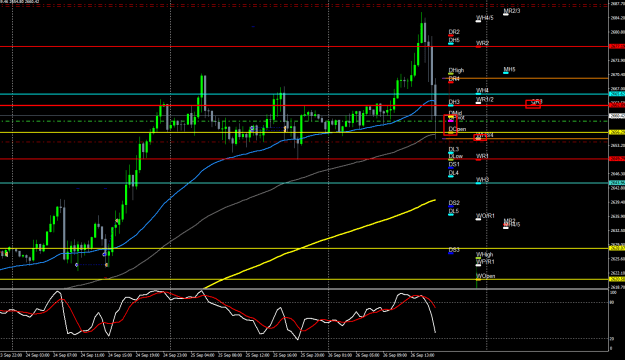The width and height of the screenshot is (625, 360).
Task: Click the 25 Sep 16:00 time label
Action: [x=285, y=355]
